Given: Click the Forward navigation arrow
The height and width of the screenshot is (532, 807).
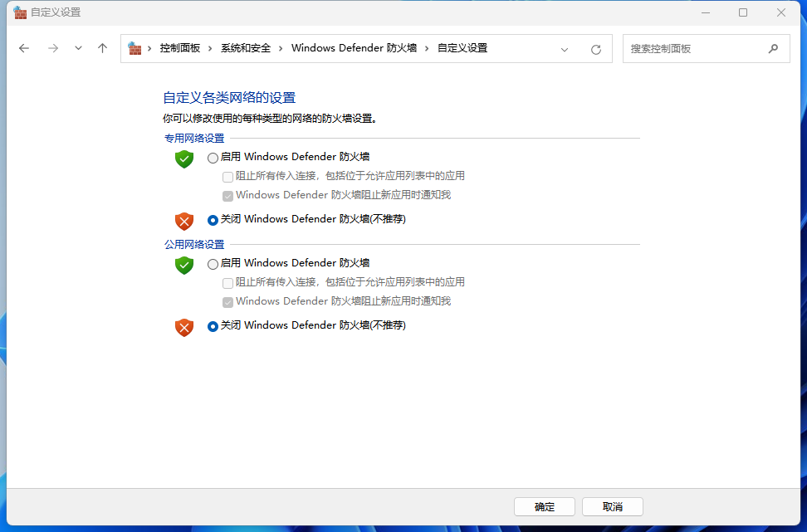Looking at the screenshot, I should pyautogui.click(x=53, y=48).
